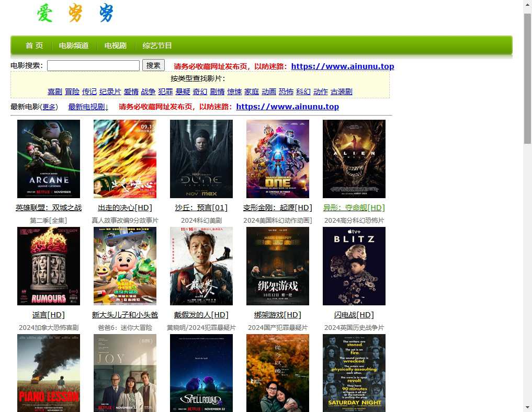
Task: Click the 英雄联盟：双城之战 title link
Action: (49, 208)
